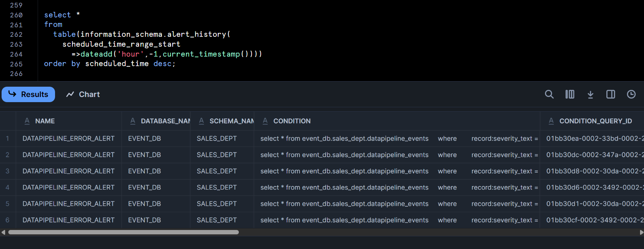This screenshot has height=249, width=644.
Task: Select the CONDITION cell in row 3
Action: (397, 171)
